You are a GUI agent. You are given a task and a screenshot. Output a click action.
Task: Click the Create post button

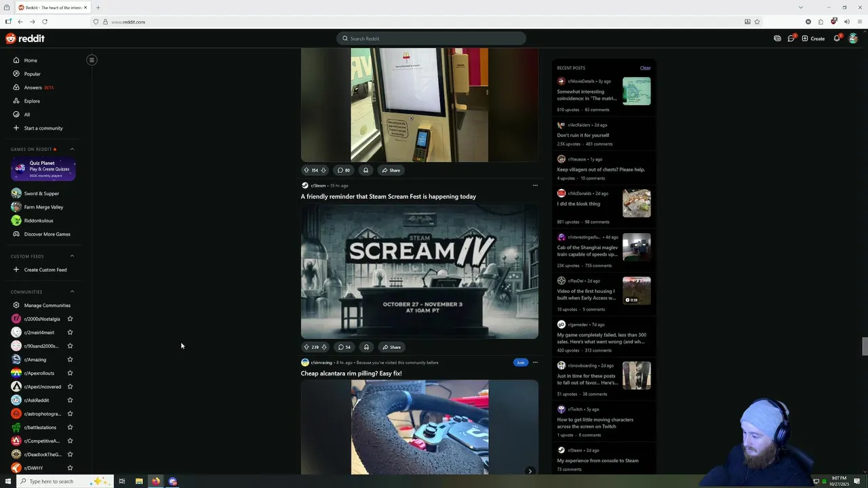tap(813, 39)
